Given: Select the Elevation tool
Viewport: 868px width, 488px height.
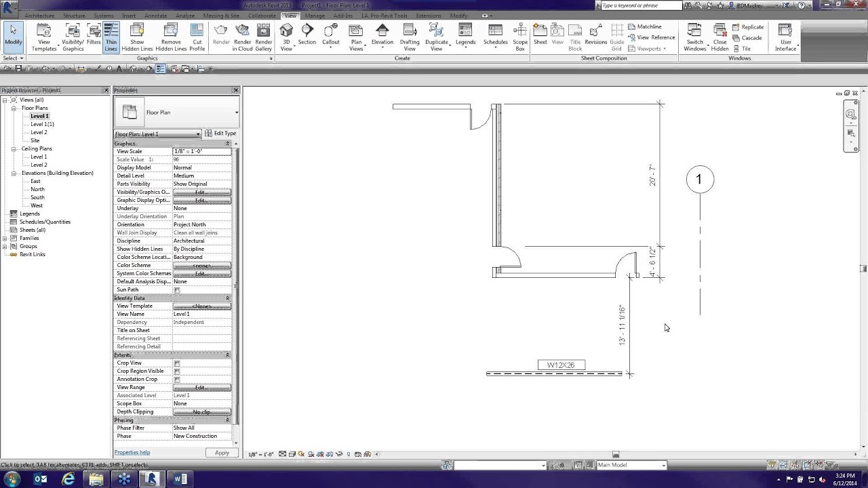Looking at the screenshot, I should (382, 37).
